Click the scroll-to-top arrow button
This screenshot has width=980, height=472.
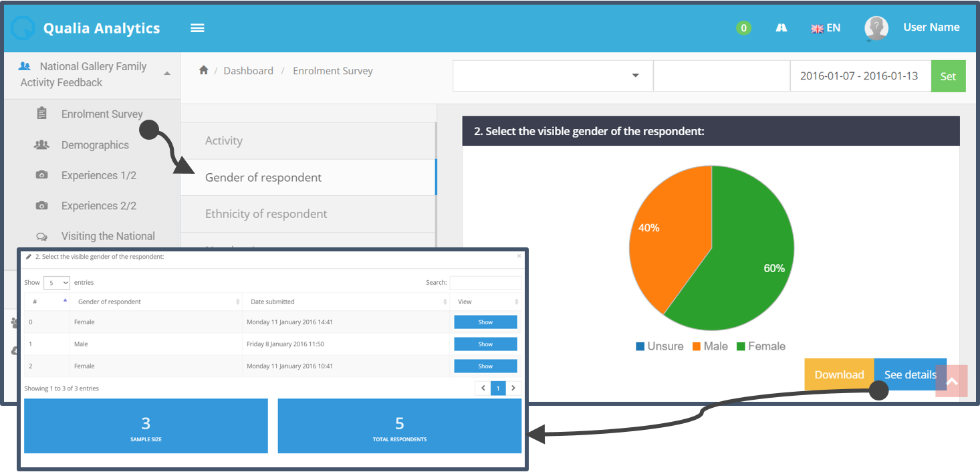(951, 381)
